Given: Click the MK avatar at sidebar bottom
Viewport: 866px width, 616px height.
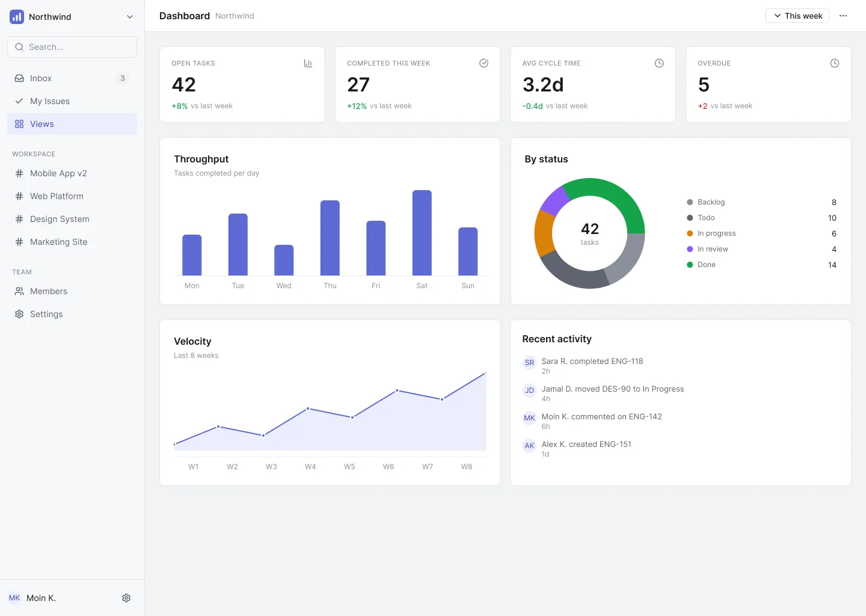Looking at the screenshot, I should point(14,598).
